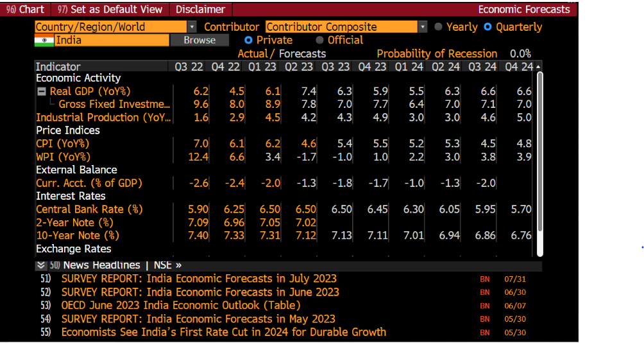Screen dimensions: 644x343
Task: Select Industrial Production (YoY) indicator
Action: [x=103, y=118]
